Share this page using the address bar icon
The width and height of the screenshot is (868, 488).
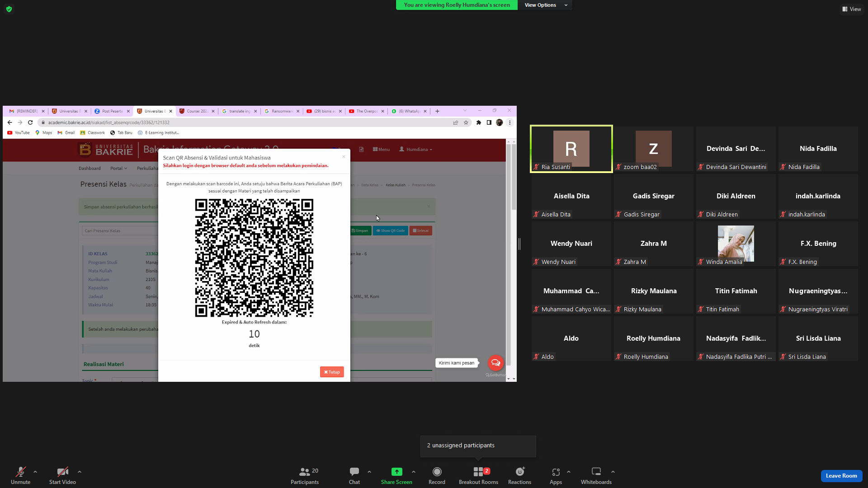pyautogui.click(x=456, y=122)
